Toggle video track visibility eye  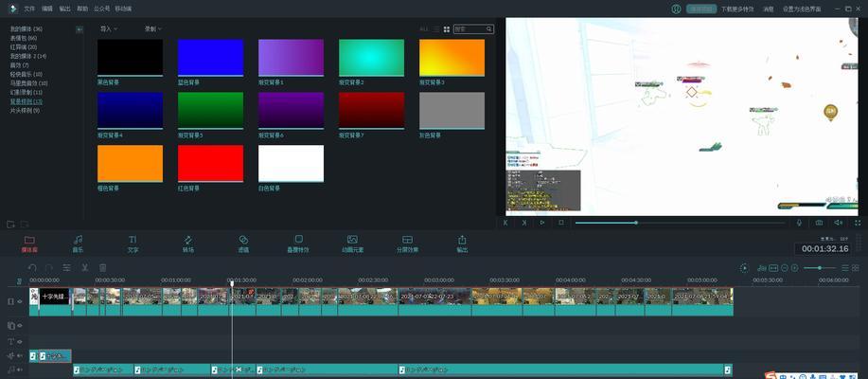pos(19,302)
